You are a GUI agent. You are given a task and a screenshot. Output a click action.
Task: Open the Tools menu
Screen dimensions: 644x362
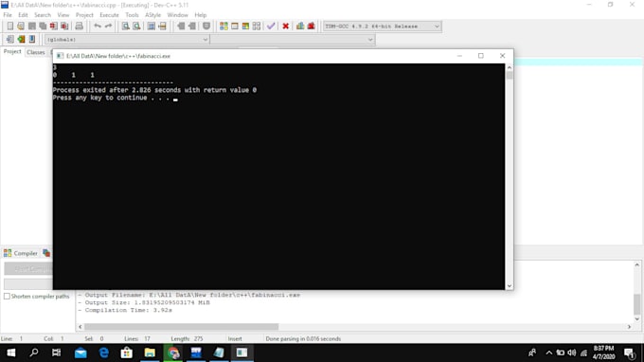tap(132, 15)
